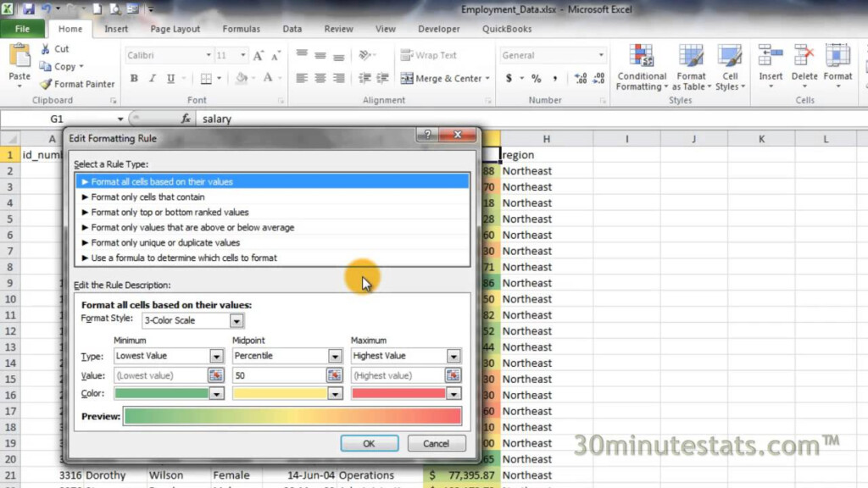
Task: Click the Bottom Align icon
Action: (x=338, y=55)
